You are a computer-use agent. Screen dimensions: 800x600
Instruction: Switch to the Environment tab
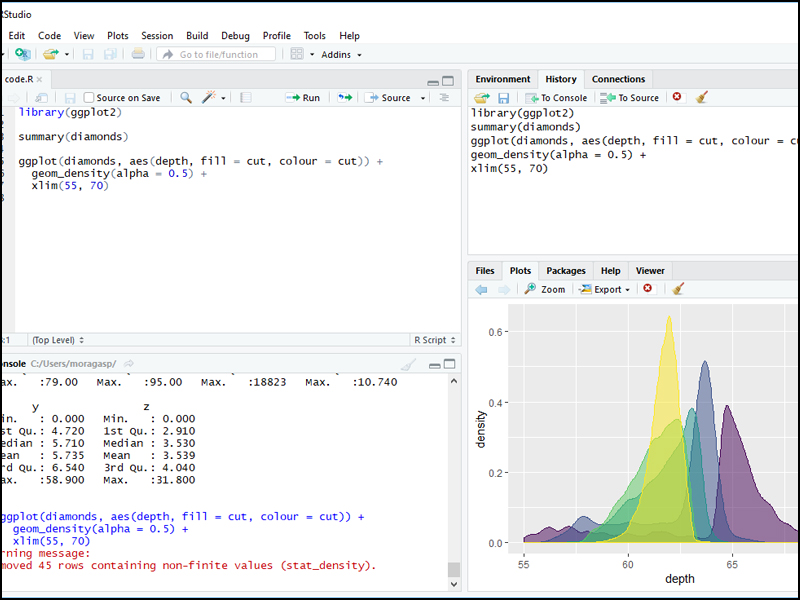tap(503, 79)
